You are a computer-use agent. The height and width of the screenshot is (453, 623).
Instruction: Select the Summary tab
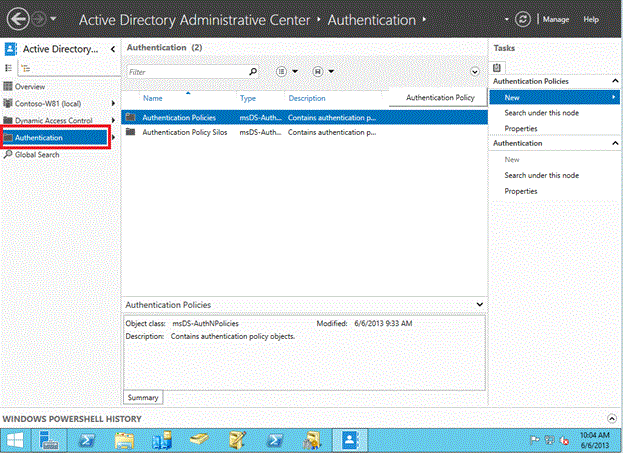point(143,397)
